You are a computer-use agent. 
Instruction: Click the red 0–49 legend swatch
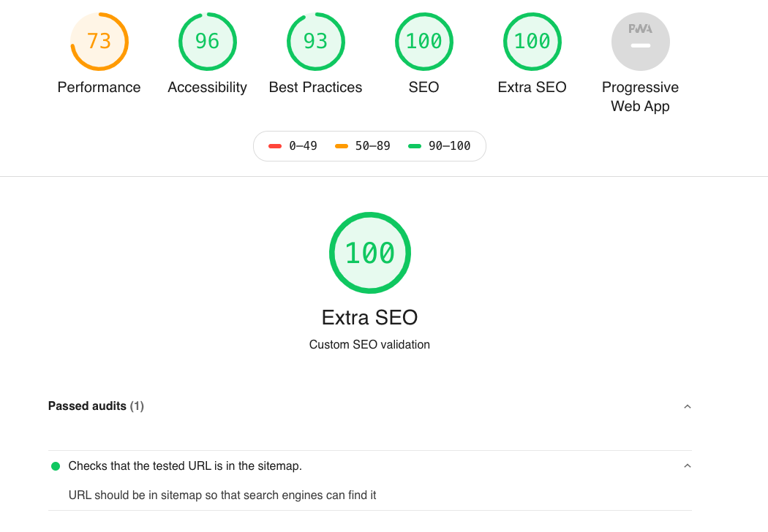(x=275, y=146)
